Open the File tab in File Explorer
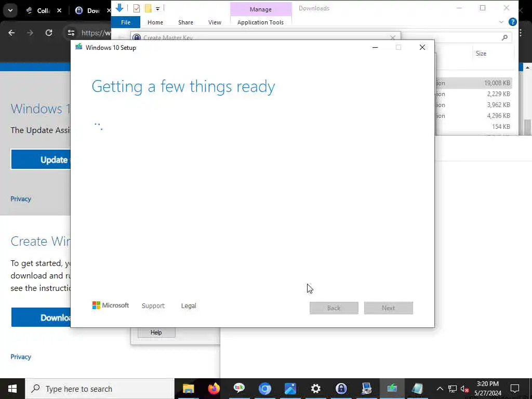532x399 pixels. [126, 22]
